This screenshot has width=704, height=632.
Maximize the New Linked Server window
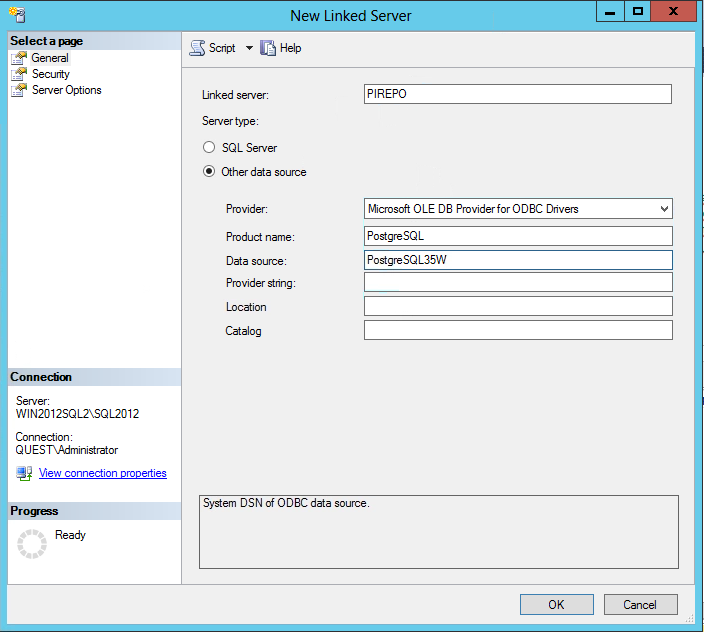click(638, 11)
